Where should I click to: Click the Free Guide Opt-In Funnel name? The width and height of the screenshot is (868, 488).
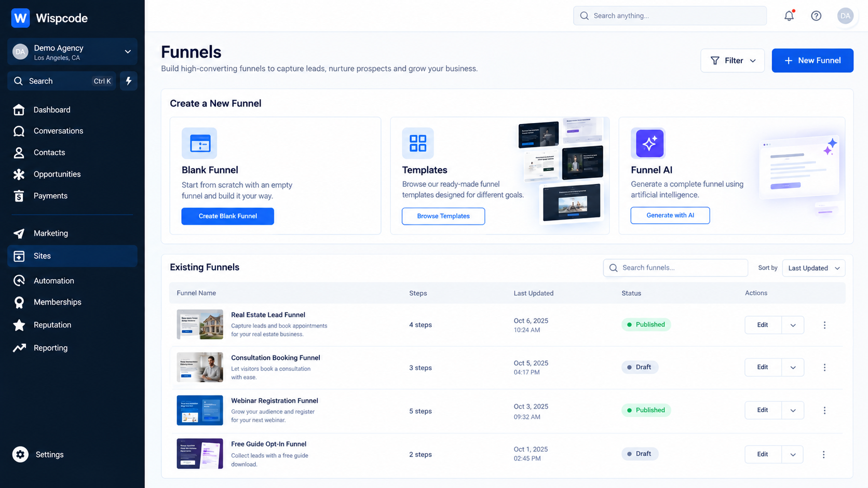click(x=269, y=444)
